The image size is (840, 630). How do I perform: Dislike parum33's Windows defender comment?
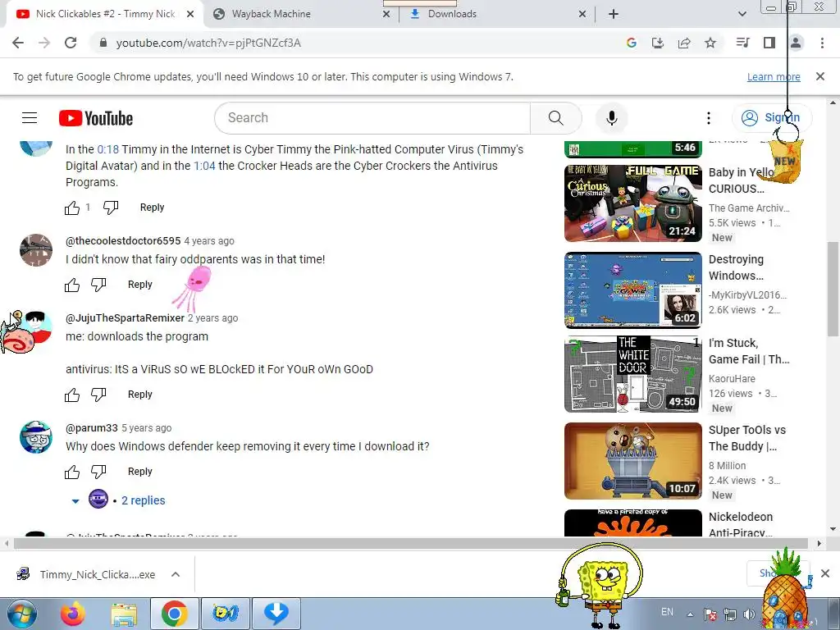coord(98,472)
